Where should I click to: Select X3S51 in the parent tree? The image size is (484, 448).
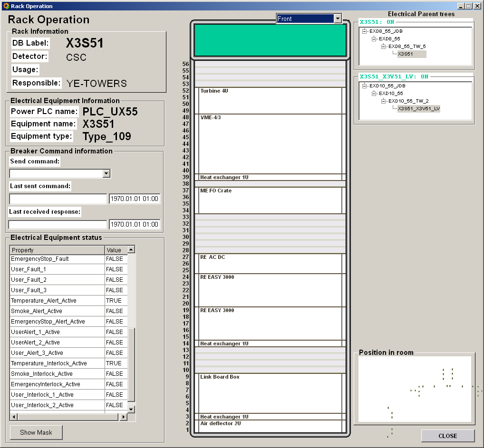pyautogui.click(x=411, y=54)
